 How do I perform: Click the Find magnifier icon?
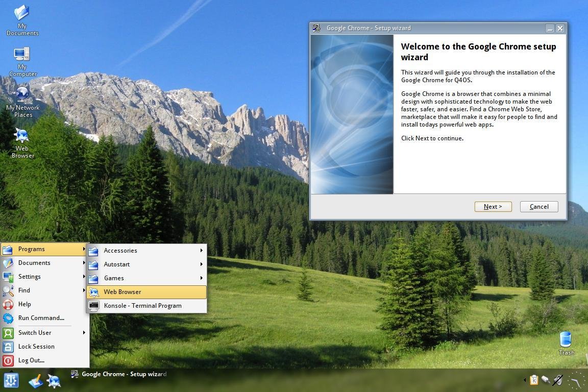[x=8, y=291]
